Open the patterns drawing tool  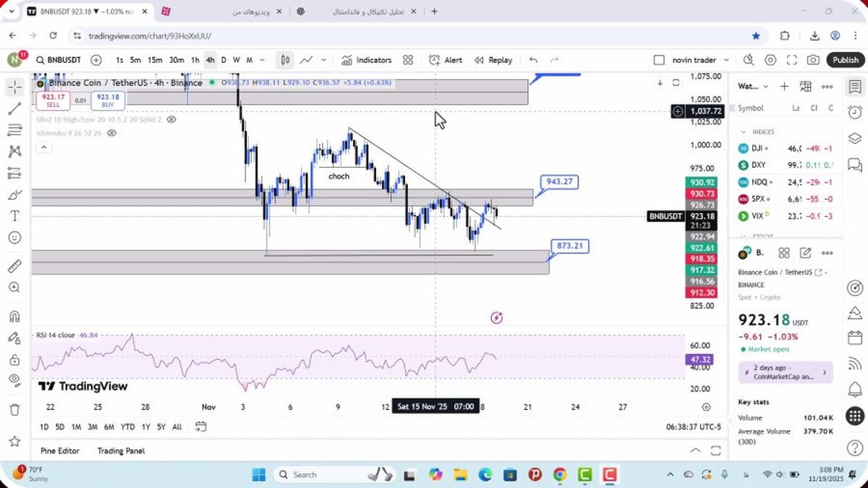point(14,151)
